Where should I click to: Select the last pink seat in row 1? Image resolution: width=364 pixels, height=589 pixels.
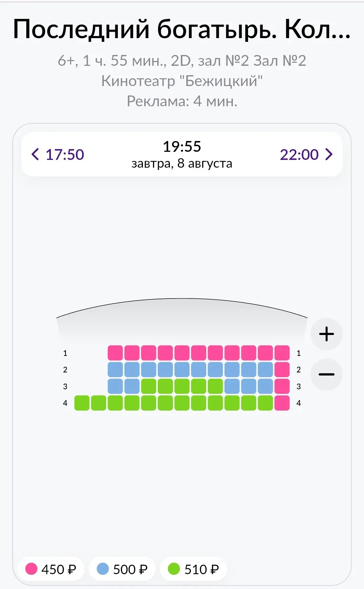click(x=282, y=353)
